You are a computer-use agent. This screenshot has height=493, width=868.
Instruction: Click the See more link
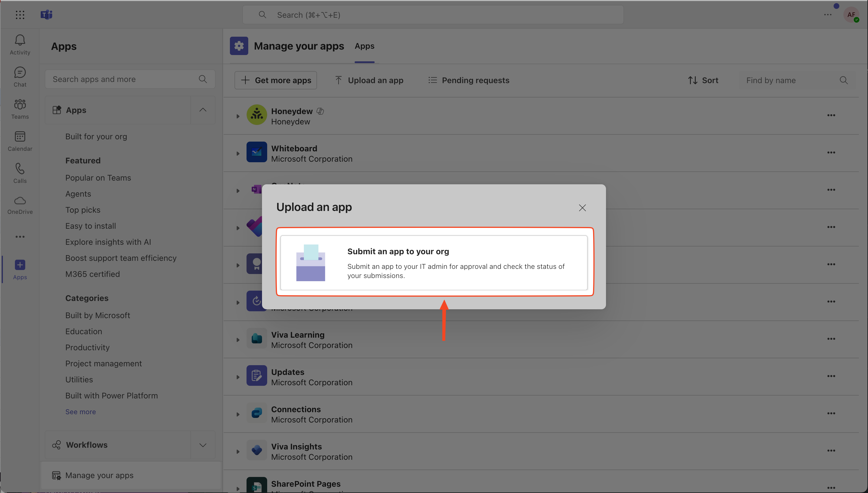[81, 412]
